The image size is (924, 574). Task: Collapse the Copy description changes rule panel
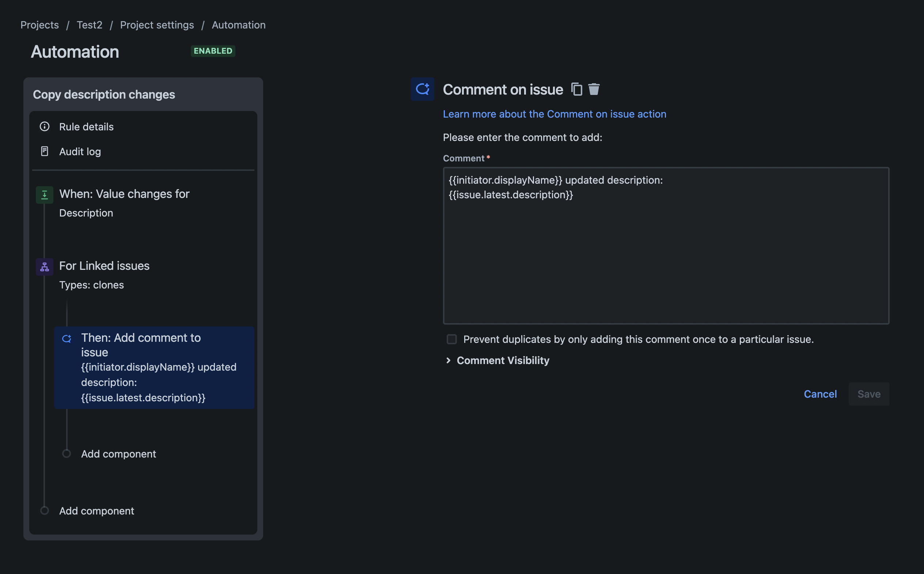(104, 94)
